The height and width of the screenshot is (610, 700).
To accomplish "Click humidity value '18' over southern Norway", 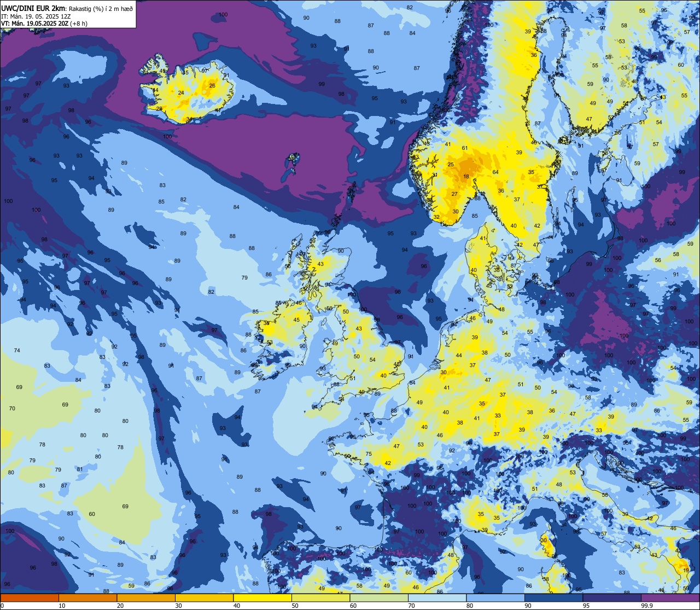I will 466,177.
